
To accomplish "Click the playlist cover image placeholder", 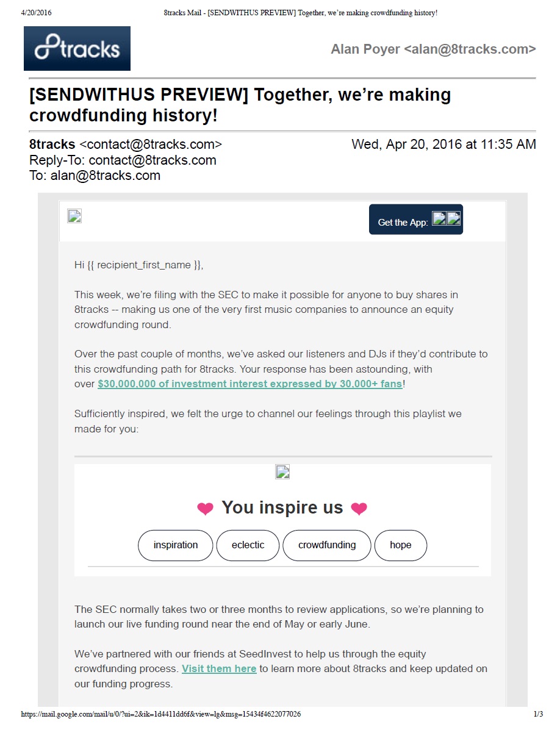I will 282,471.
